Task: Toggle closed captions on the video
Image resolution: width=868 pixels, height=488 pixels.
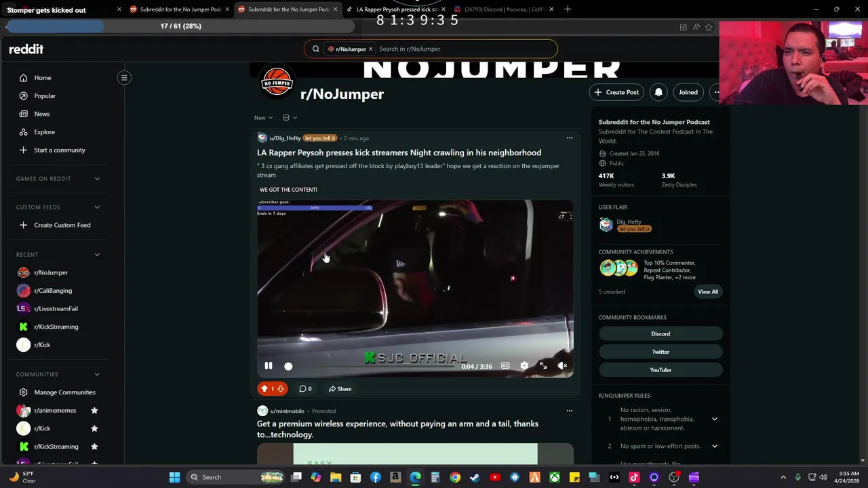Action: [x=505, y=366]
